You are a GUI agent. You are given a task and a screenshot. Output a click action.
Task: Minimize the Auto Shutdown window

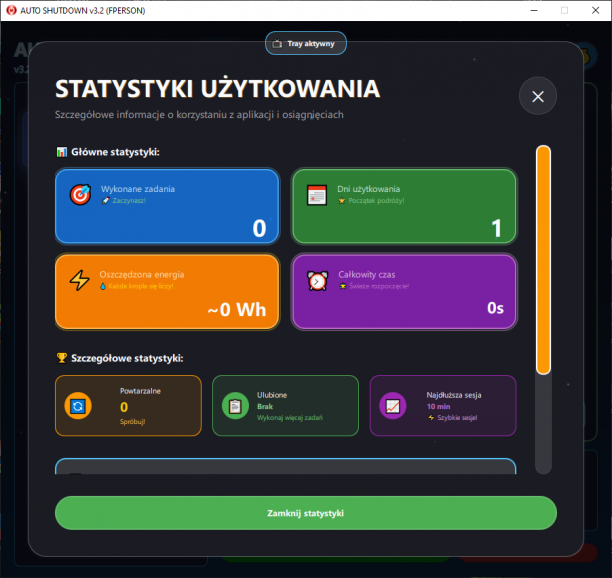534,11
